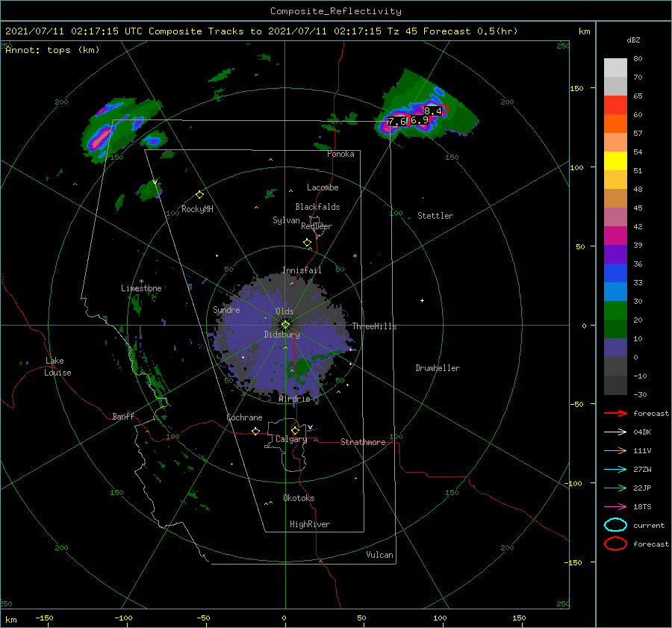Screen dimensions: 672x628
Task: Select the cyan 27ZW arrow legend icon
Action: (x=615, y=470)
